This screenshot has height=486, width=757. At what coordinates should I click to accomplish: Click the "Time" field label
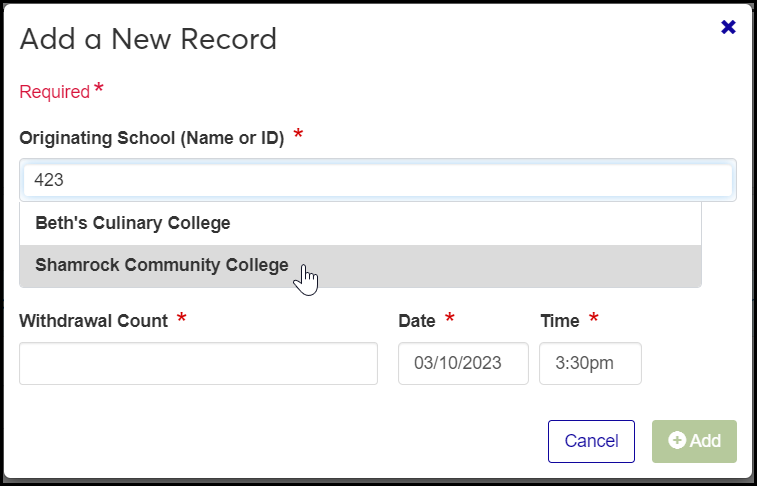coord(560,321)
